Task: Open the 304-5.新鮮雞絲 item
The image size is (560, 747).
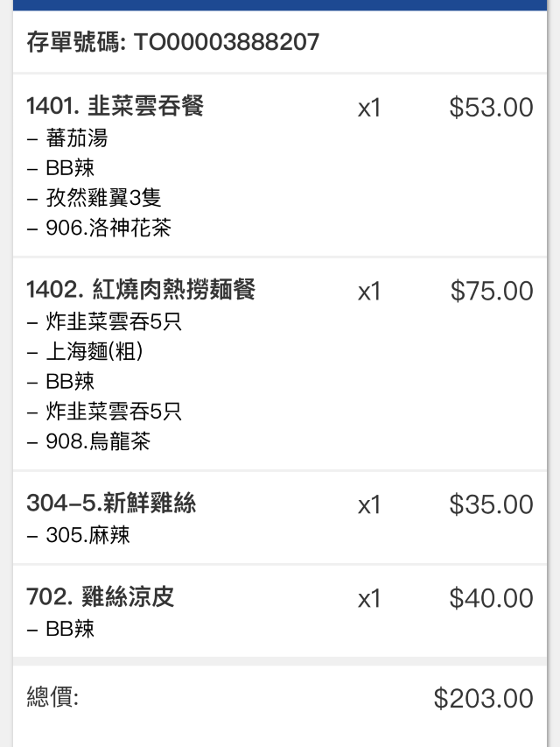Action: click(111, 504)
